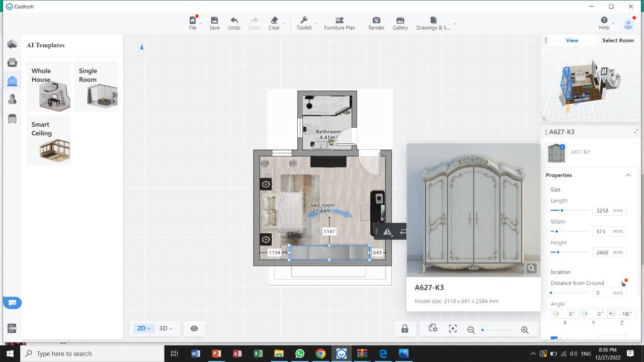The image size is (644, 362).
Task: Choose the Single Room template
Action: pyautogui.click(x=96, y=86)
